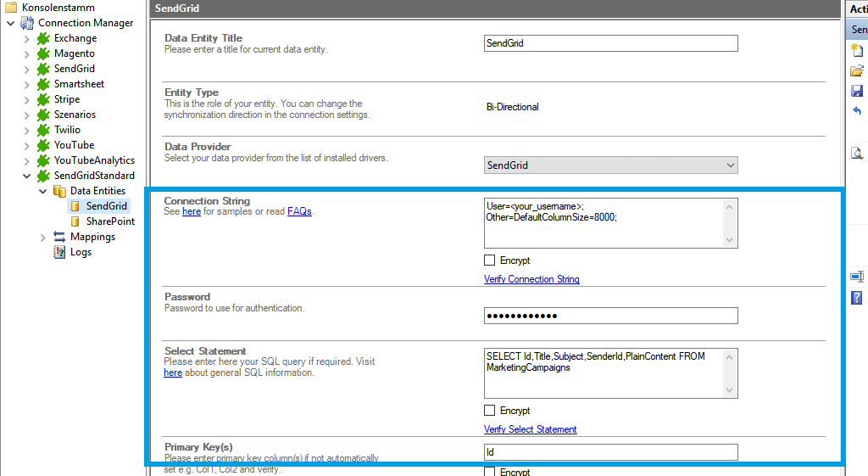
Task: Tick Encrypt checkbox under Select Statement
Action: 490,411
